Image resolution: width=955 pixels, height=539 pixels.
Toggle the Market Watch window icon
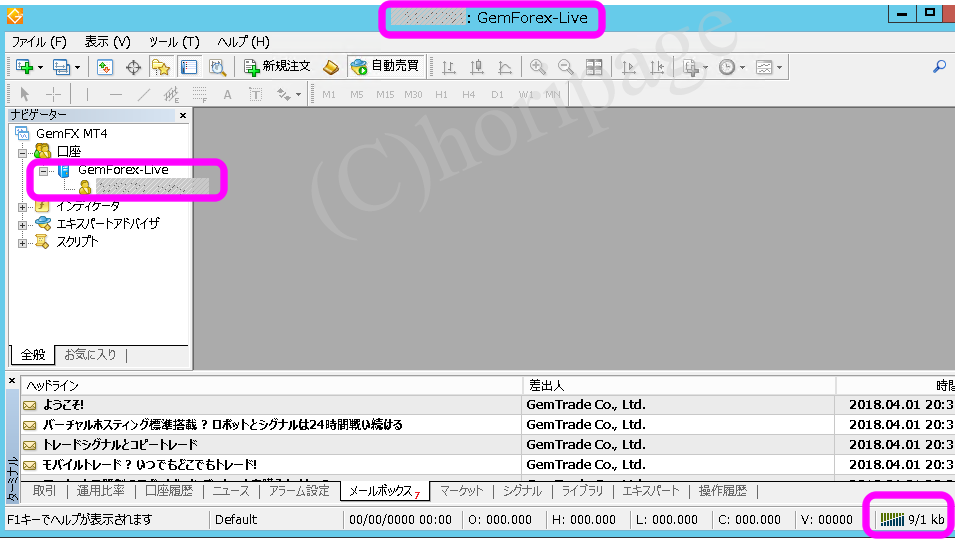pyautogui.click(x=105, y=67)
